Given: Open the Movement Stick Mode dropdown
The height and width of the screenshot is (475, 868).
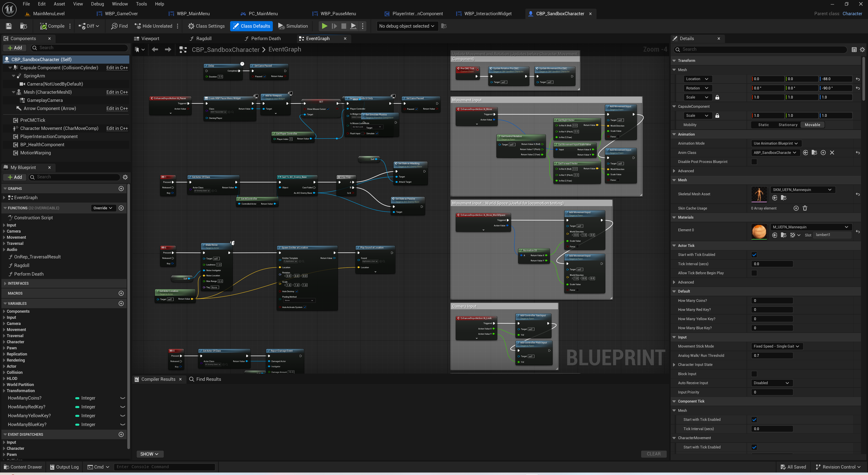Looking at the screenshot, I should (777, 346).
